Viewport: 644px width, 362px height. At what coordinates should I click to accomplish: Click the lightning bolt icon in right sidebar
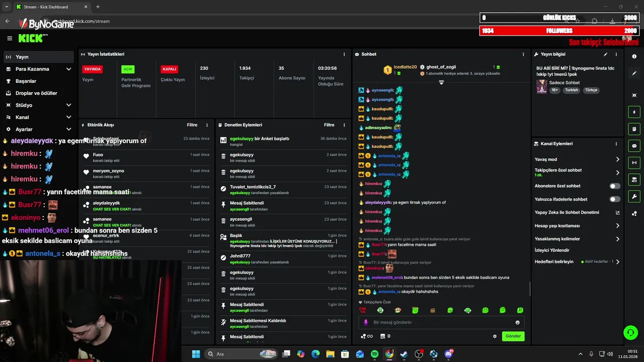tap(634, 112)
